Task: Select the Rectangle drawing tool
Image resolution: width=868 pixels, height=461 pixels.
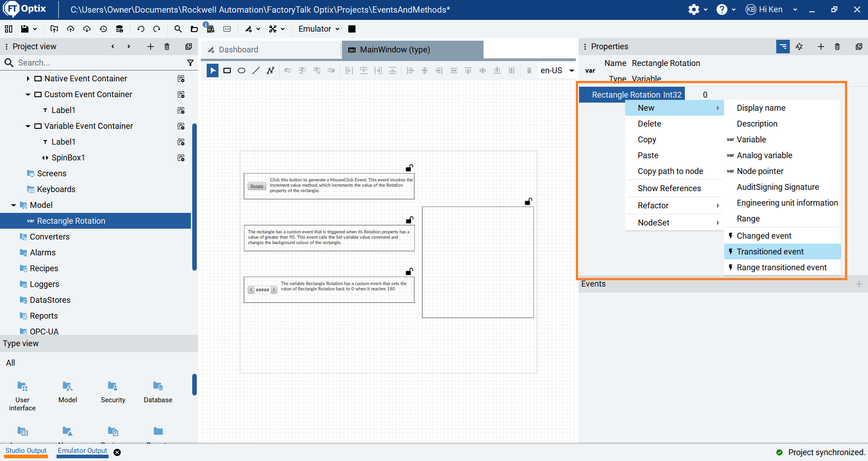Action: point(227,71)
